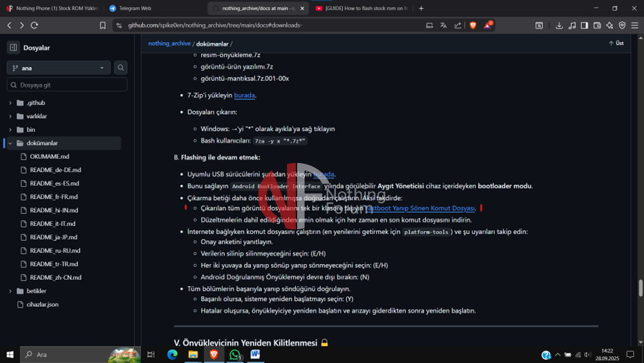The image size is (644, 363).
Task: Click the 'Dosyaya git' file search field
Action: 67,85
